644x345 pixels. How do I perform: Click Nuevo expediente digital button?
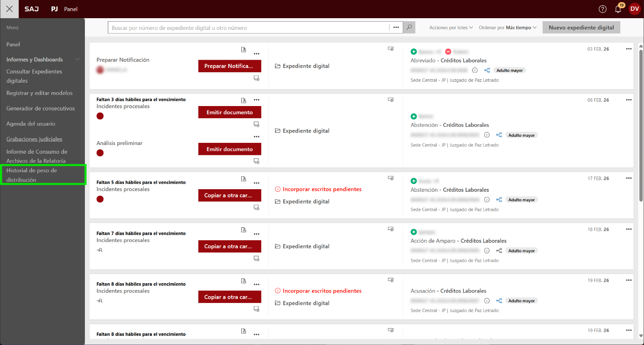click(x=581, y=28)
